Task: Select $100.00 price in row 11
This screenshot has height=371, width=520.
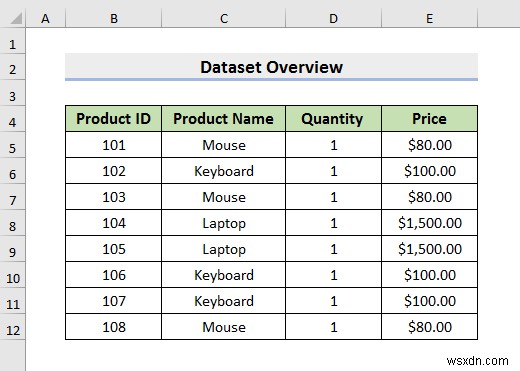Action: point(429,301)
